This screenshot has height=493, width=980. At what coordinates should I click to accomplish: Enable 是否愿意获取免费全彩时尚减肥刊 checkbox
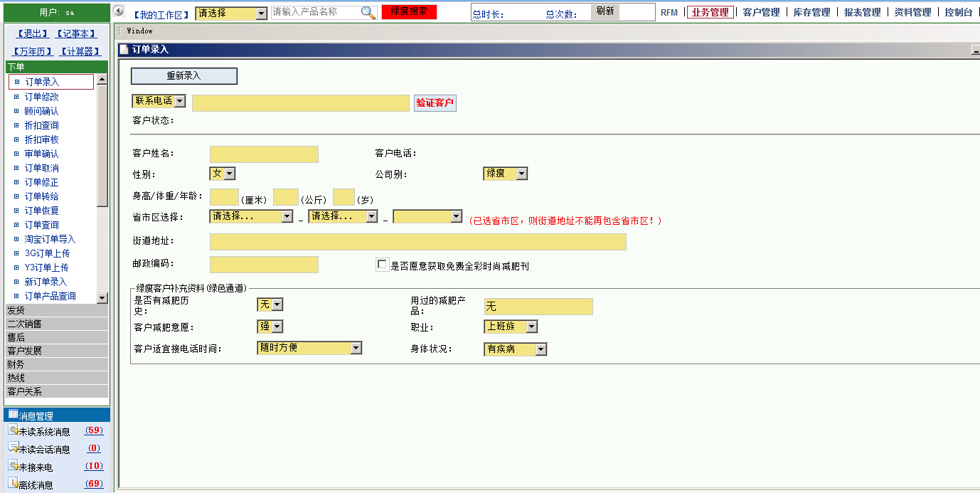click(x=381, y=265)
